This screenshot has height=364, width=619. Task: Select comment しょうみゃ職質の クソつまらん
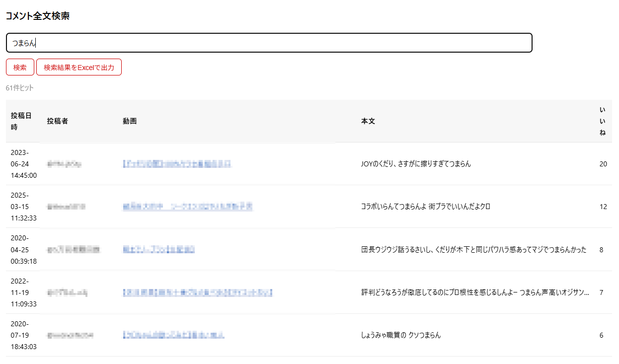[x=401, y=335]
